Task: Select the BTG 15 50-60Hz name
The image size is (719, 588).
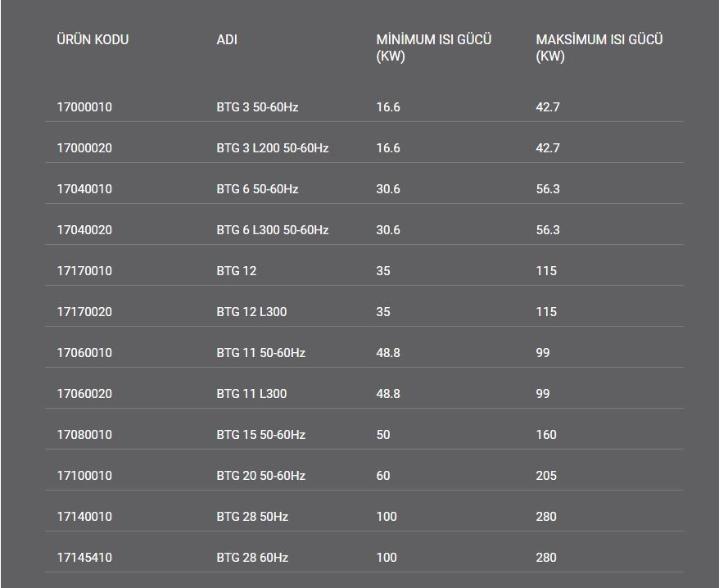Action: coord(261,435)
